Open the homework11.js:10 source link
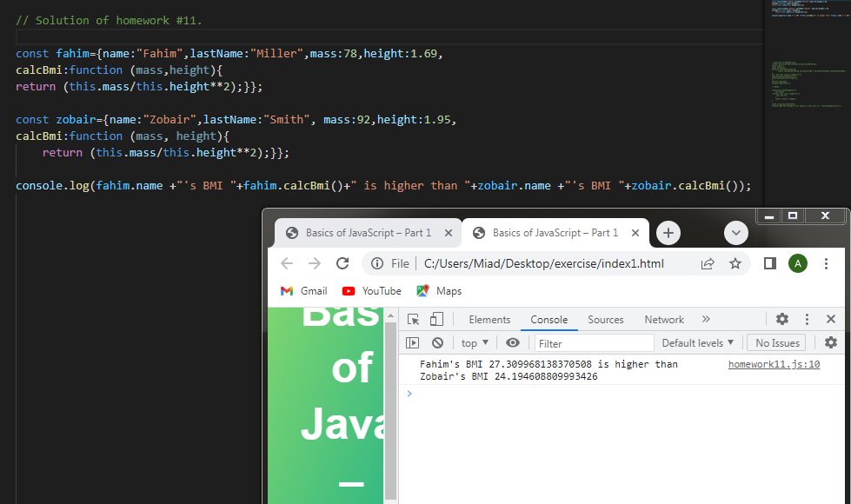Viewport: 851px width, 504px height. [x=774, y=364]
